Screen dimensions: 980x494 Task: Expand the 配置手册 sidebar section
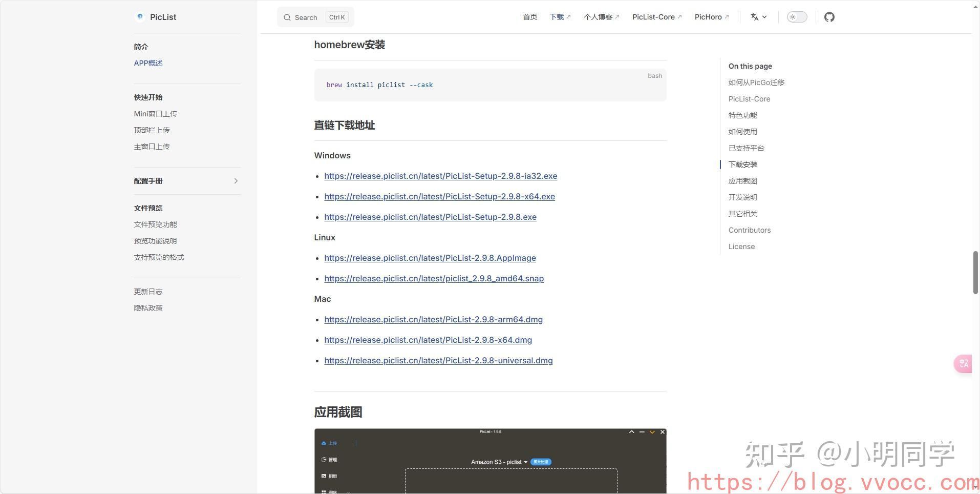point(236,181)
